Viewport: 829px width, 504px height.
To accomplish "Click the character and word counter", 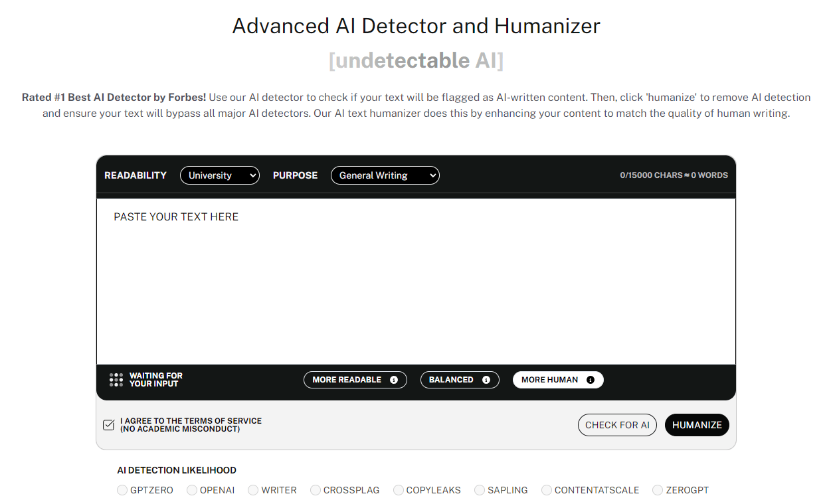I will tap(674, 175).
